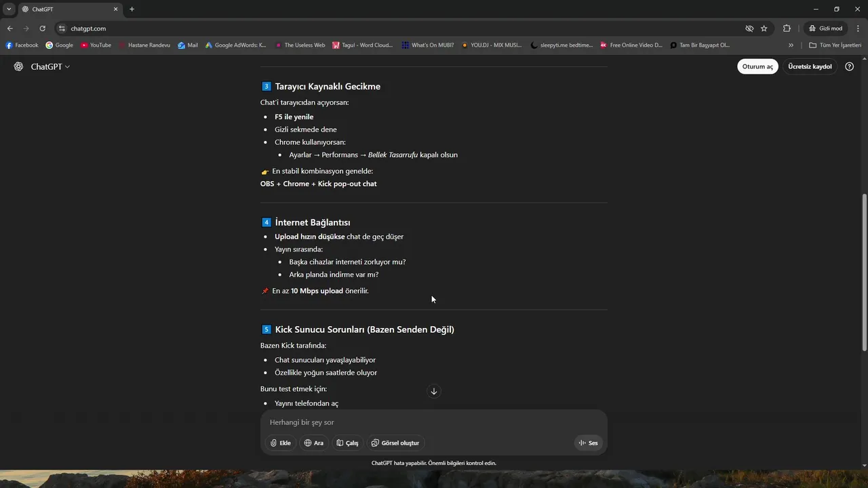Screen dimensions: 868x488
Task: Click the Ücretsiz kaydol button
Action: (x=810, y=66)
